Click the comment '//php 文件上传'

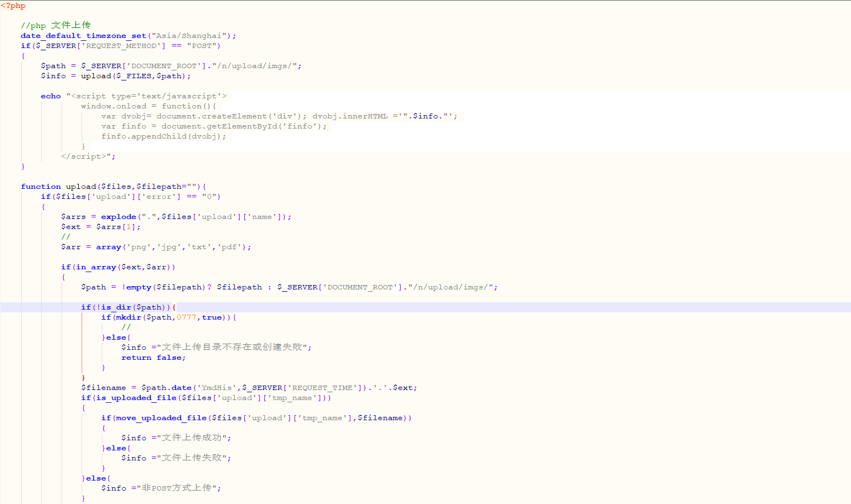tap(55, 25)
